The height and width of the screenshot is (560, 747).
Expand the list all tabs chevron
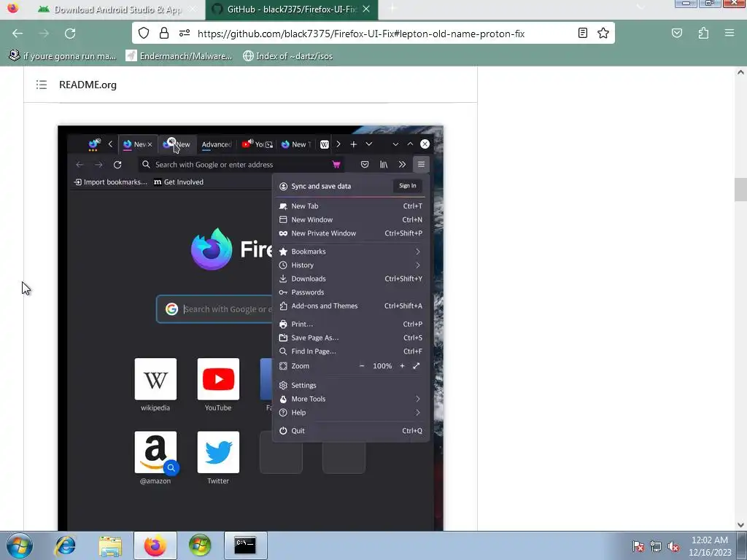click(640, 7)
